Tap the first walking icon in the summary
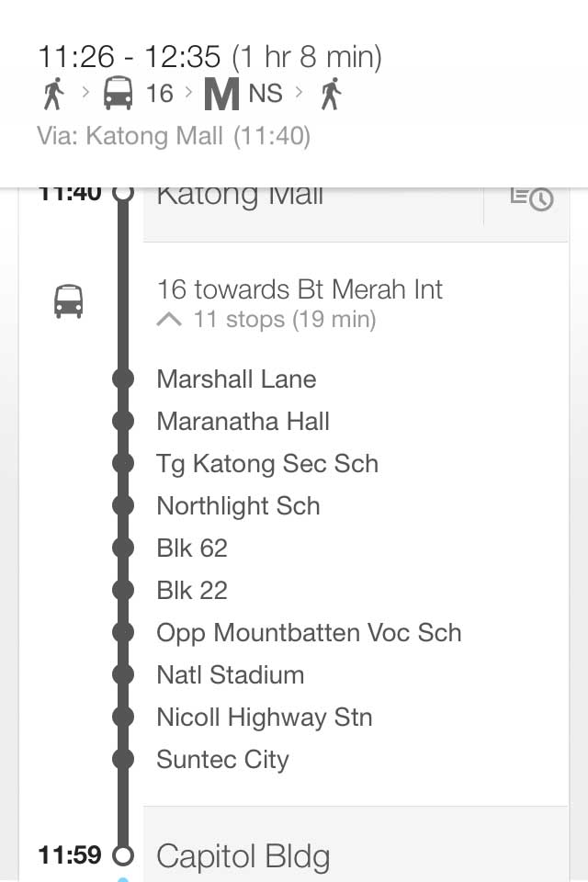The width and height of the screenshot is (588, 882). tap(53, 93)
